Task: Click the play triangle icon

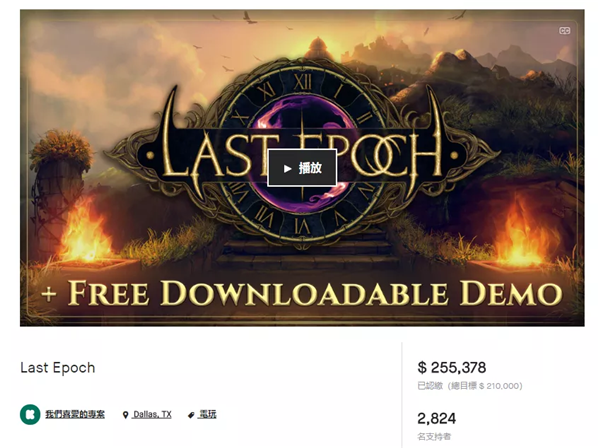Action: (287, 168)
